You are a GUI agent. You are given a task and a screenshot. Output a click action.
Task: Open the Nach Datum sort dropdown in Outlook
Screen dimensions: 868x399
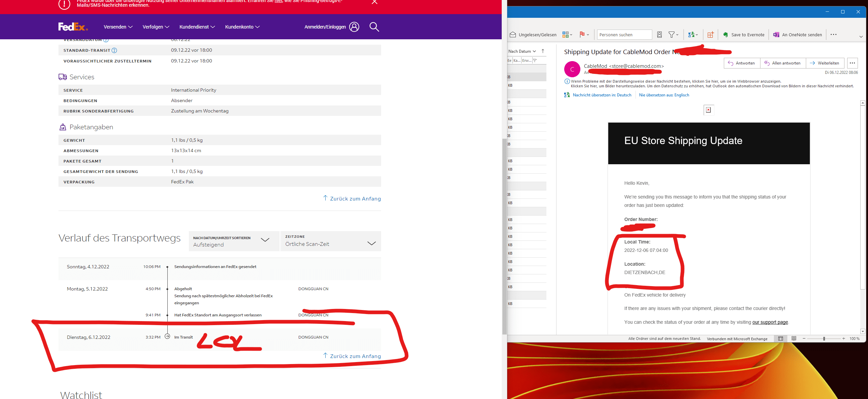click(x=522, y=51)
